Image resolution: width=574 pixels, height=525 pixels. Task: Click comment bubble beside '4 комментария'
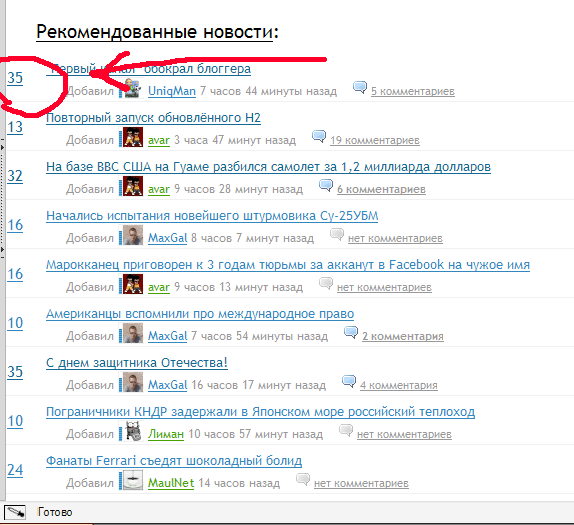pos(348,381)
